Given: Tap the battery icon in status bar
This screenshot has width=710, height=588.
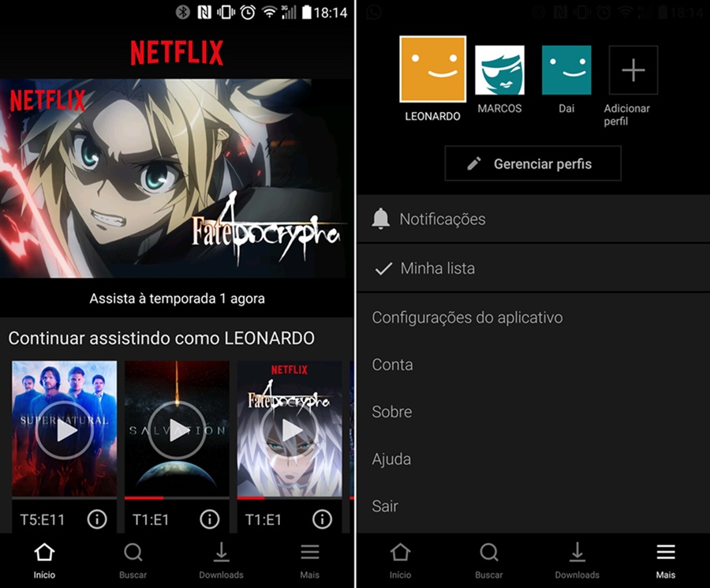Looking at the screenshot, I should click(x=307, y=12).
